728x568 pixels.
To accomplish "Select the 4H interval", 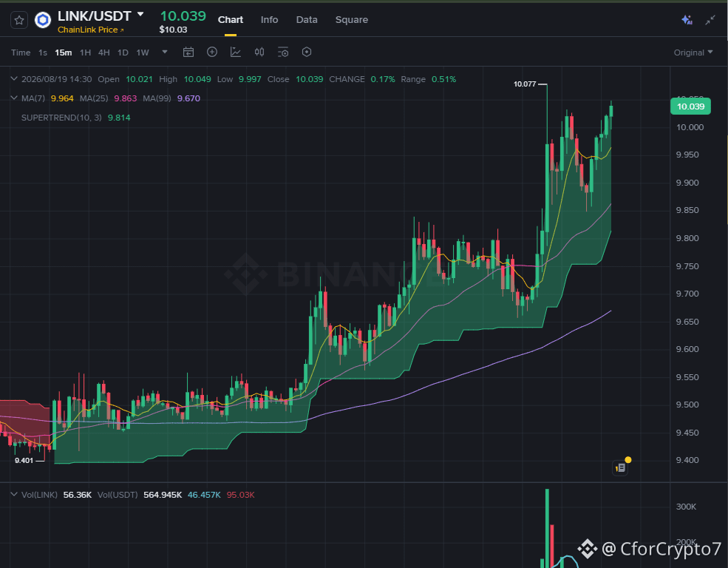I will 104,53.
